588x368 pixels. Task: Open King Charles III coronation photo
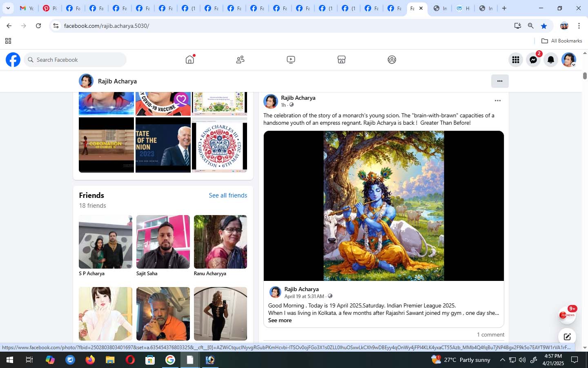220,145
